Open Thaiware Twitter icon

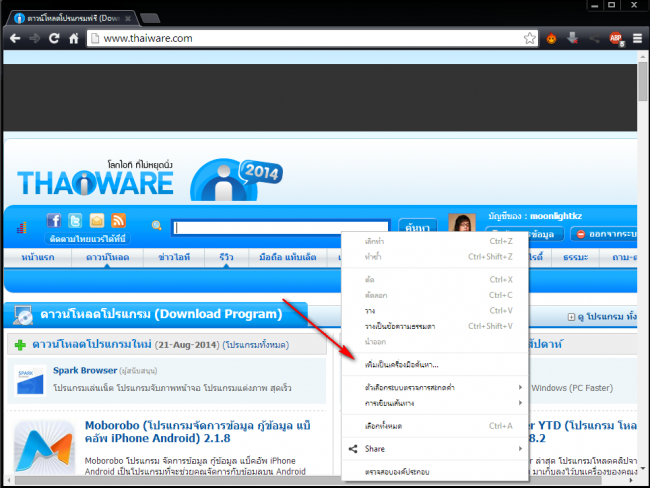(x=75, y=220)
